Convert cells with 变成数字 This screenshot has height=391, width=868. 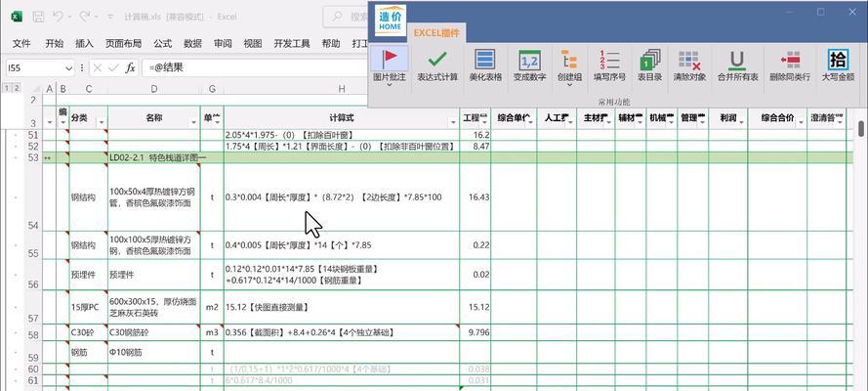pyautogui.click(x=530, y=65)
